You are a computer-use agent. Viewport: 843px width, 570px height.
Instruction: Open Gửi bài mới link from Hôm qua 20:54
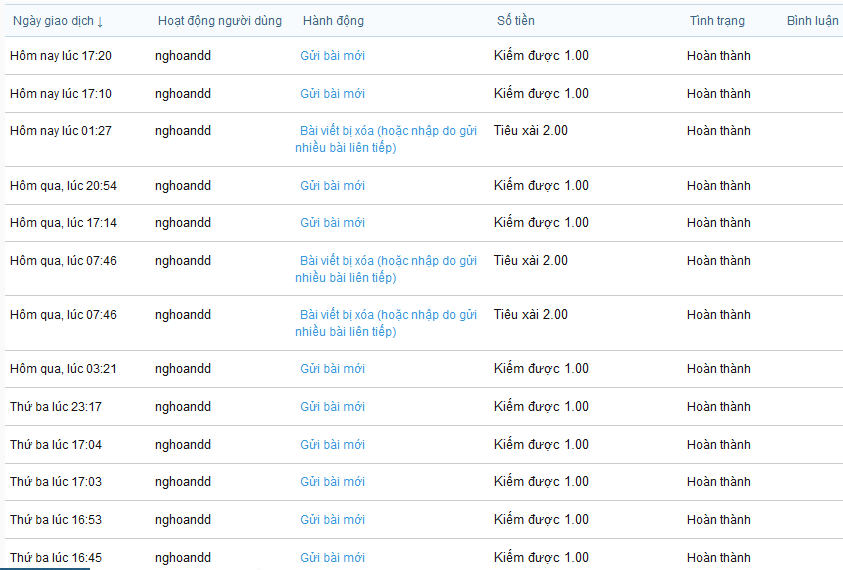pos(332,186)
